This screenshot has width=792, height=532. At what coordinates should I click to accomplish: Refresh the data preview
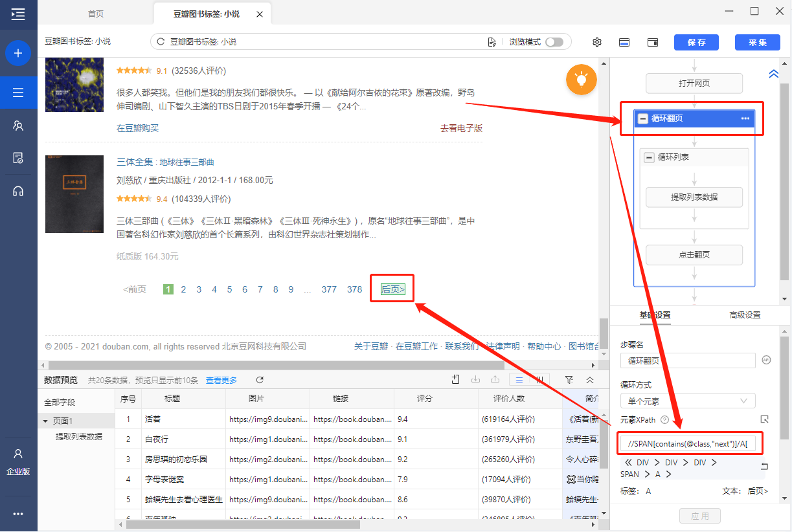pyautogui.click(x=260, y=380)
